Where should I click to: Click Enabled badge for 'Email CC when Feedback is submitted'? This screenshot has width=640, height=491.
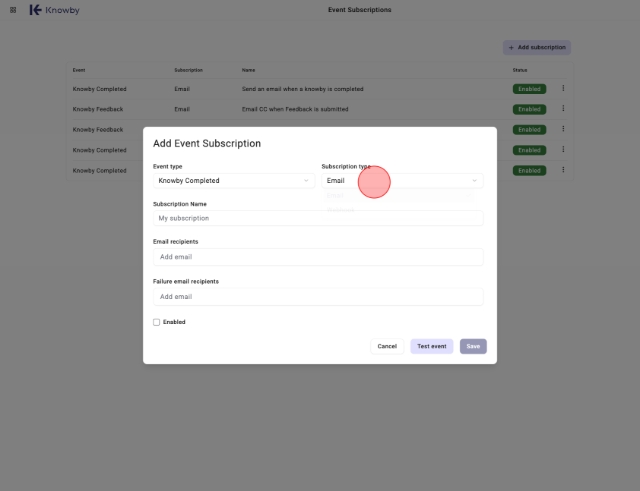click(x=529, y=109)
